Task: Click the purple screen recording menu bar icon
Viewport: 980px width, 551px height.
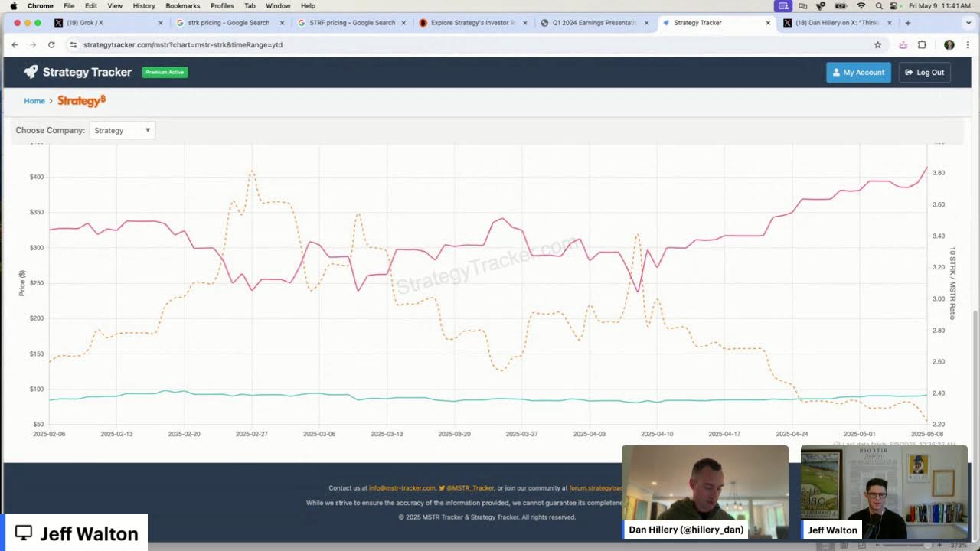Action: click(x=783, y=5)
